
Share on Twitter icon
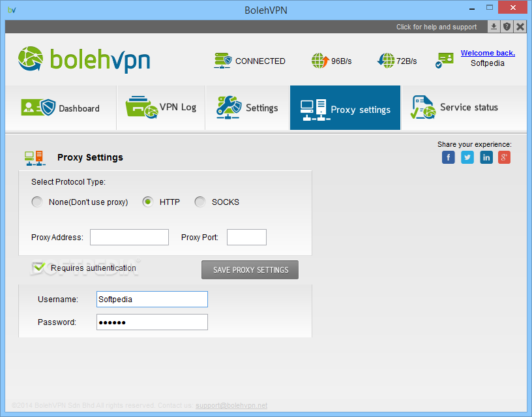coord(467,157)
